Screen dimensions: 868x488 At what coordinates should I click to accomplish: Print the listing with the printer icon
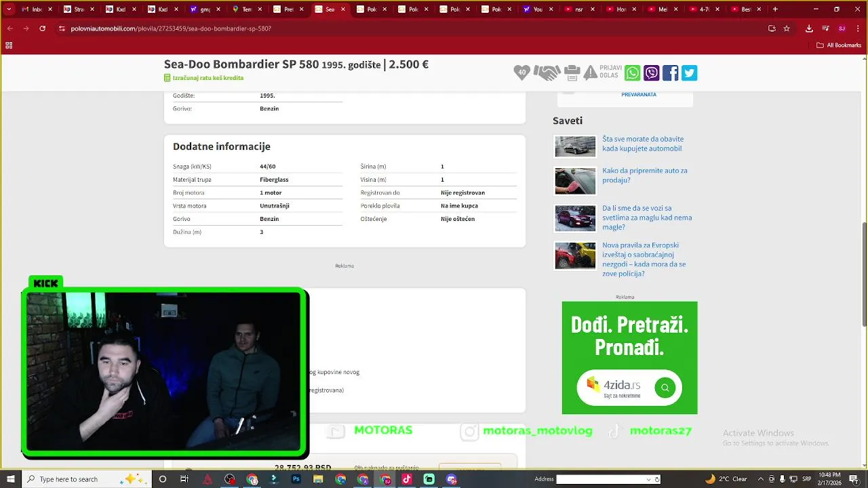pos(572,73)
